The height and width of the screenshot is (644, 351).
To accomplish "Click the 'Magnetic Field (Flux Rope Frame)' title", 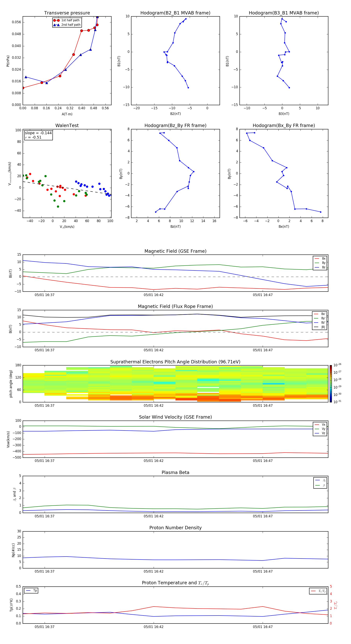I will click(175, 307).
